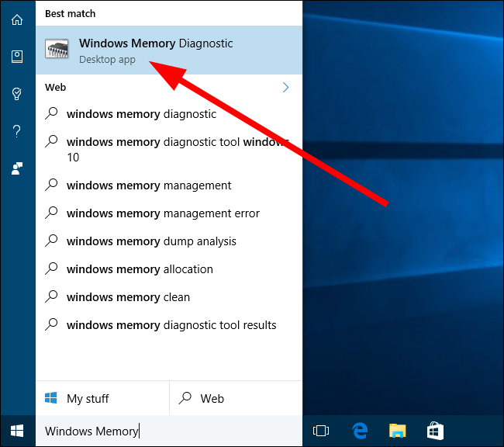The height and width of the screenshot is (447, 504).
Task: Open Cortana Home from the sidebar
Action: point(17,19)
